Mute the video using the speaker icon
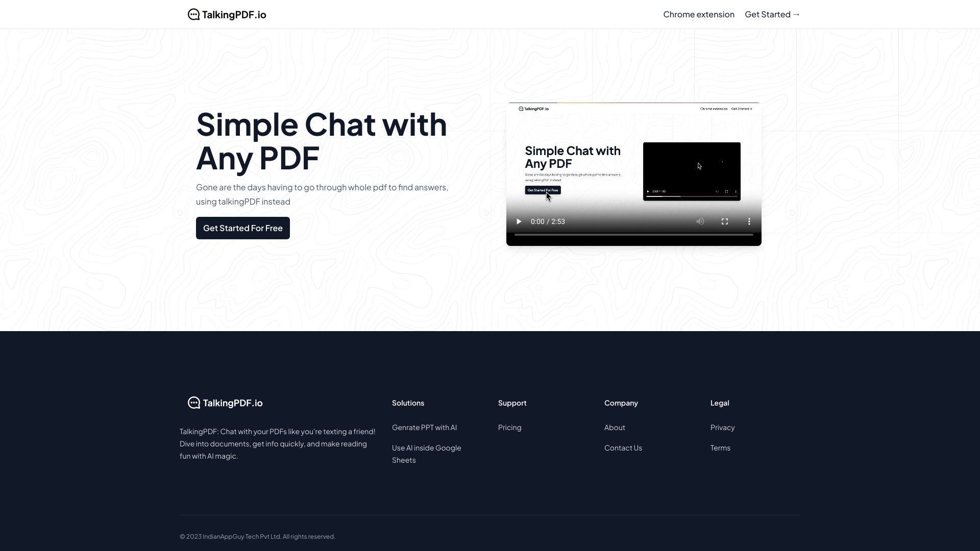The image size is (980, 551). 700,221
